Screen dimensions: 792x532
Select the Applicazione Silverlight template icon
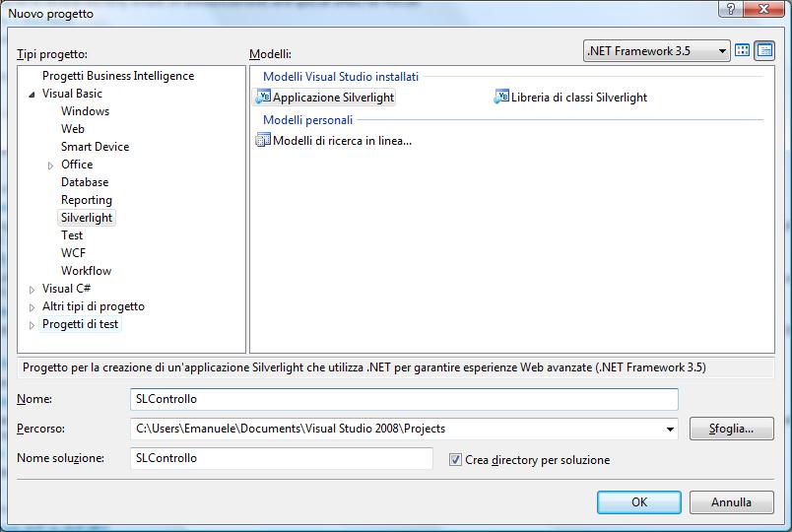pyautogui.click(x=263, y=97)
